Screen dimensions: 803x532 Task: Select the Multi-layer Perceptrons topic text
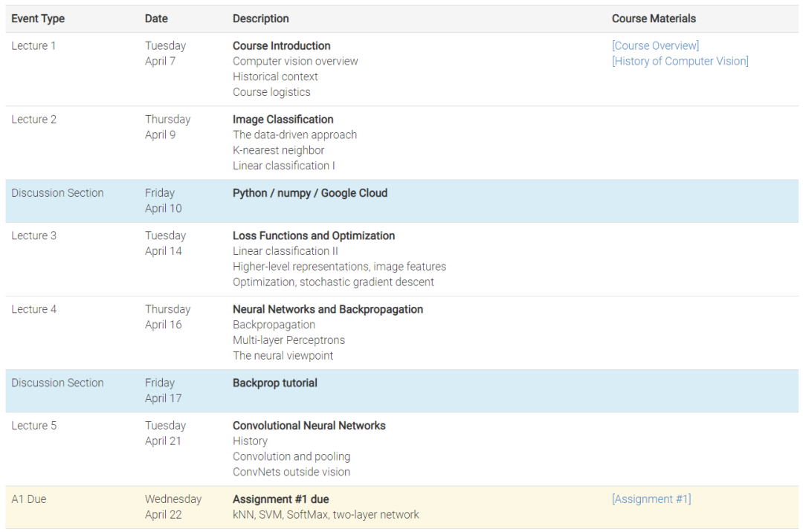[x=289, y=340]
